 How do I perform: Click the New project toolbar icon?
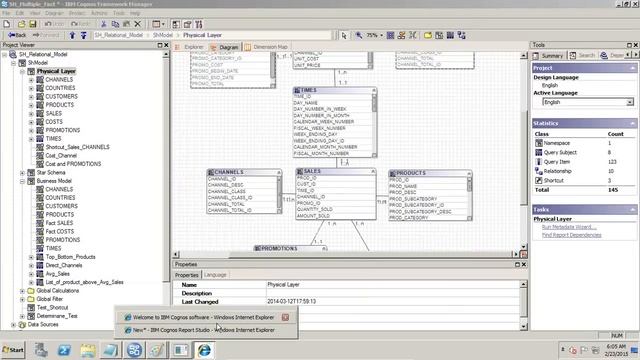[x=7, y=24]
